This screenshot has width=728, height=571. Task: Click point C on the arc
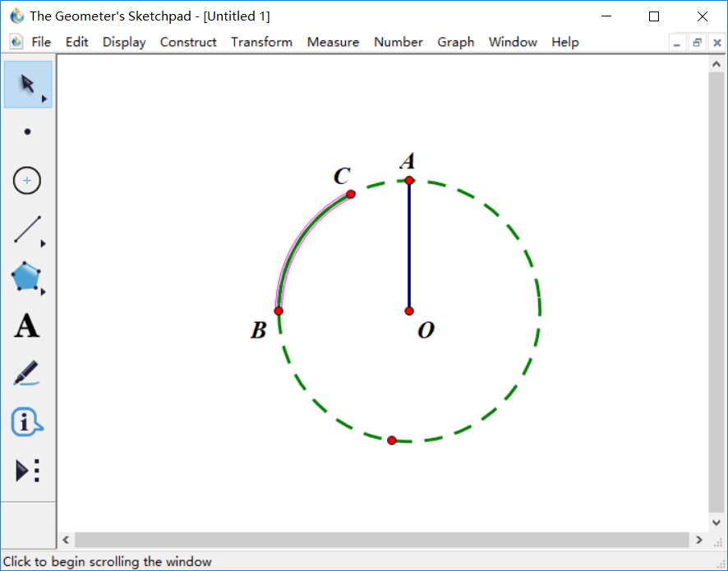click(x=351, y=194)
